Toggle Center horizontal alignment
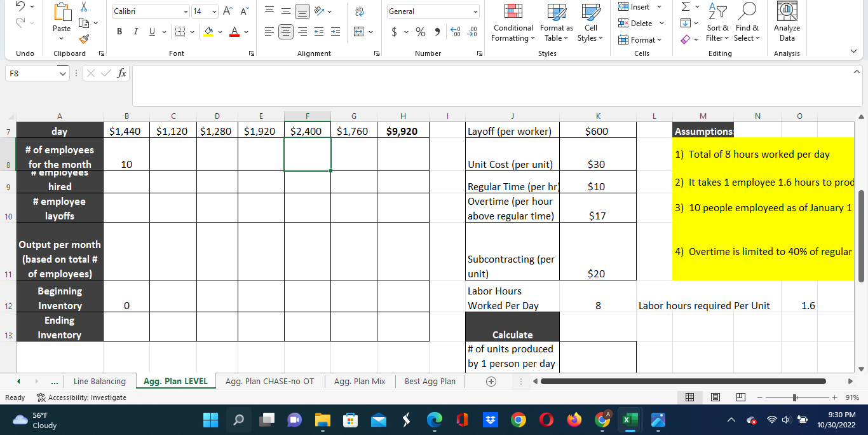The height and width of the screenshot is (435, 868). tap(287, 32)
